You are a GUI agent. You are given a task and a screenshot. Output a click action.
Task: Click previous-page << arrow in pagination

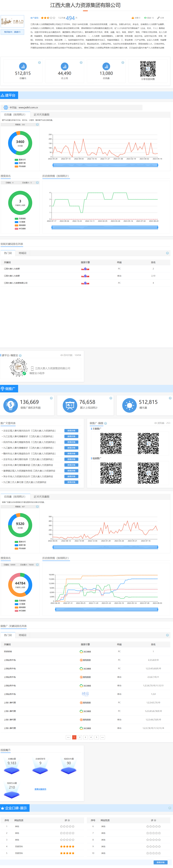pyautogui.click(x=68, y=737)
